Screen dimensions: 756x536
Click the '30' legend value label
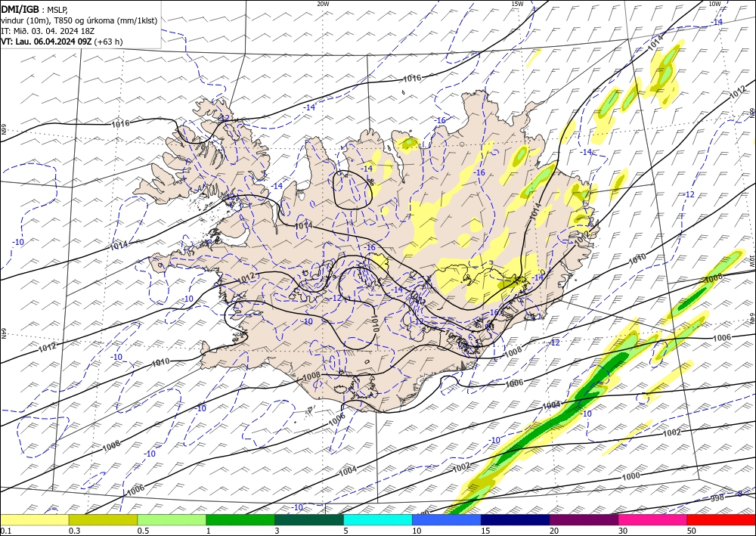point(622,531)
